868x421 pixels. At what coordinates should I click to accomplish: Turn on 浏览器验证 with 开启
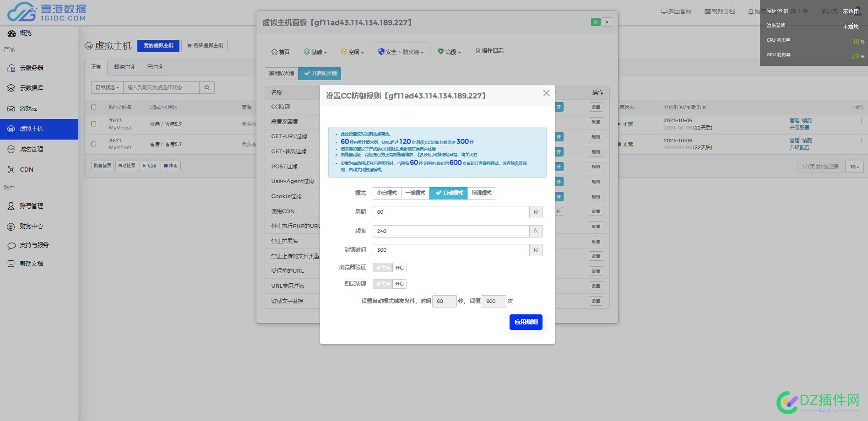click(400, 268)
